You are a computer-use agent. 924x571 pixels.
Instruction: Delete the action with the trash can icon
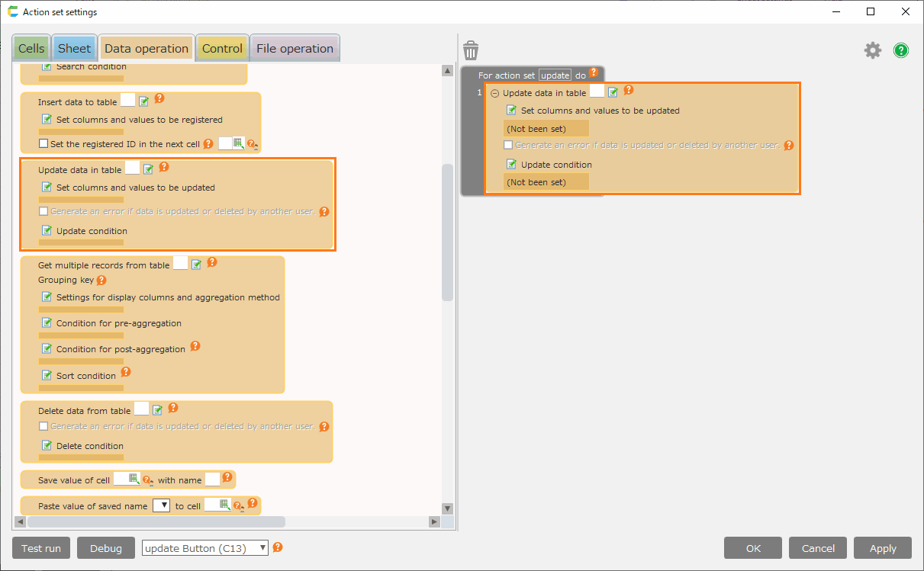[x=471, y=50]
